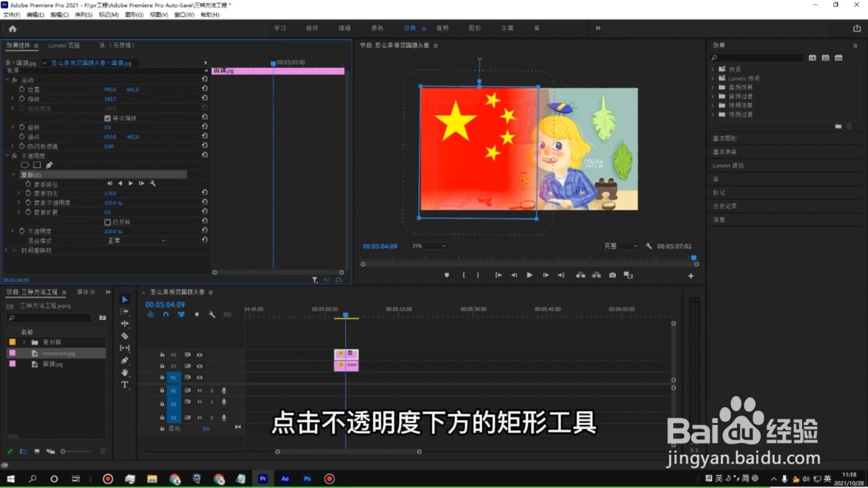Toggle snap in timeline magnet icon
Screen dimensions: 868x488
[165, 314]
